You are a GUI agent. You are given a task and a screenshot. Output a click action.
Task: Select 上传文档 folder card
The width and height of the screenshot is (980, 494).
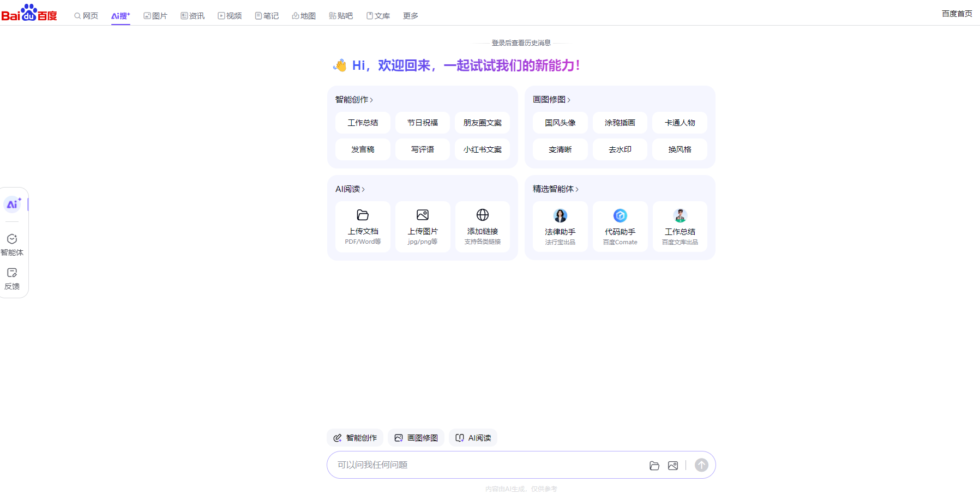363,227
